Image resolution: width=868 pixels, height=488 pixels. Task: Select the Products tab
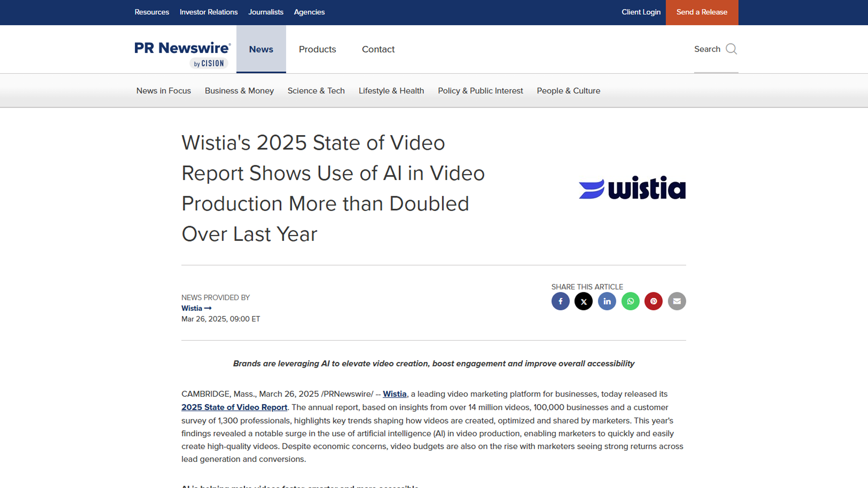click(317, 49)
